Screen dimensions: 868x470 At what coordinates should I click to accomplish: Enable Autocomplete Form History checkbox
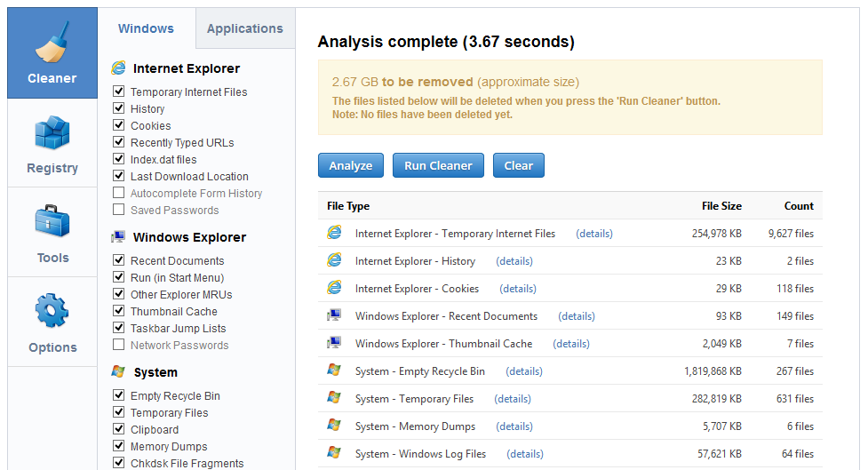118,193
